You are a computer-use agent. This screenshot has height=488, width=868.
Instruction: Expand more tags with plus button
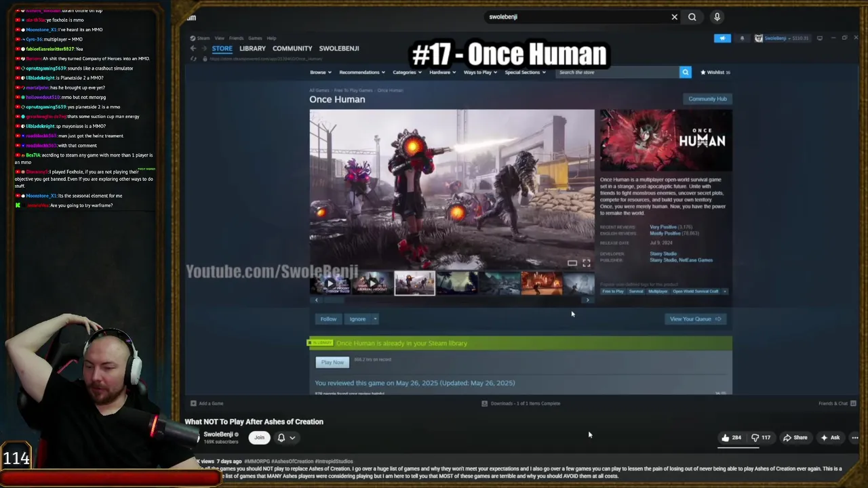tap(725, 291)
